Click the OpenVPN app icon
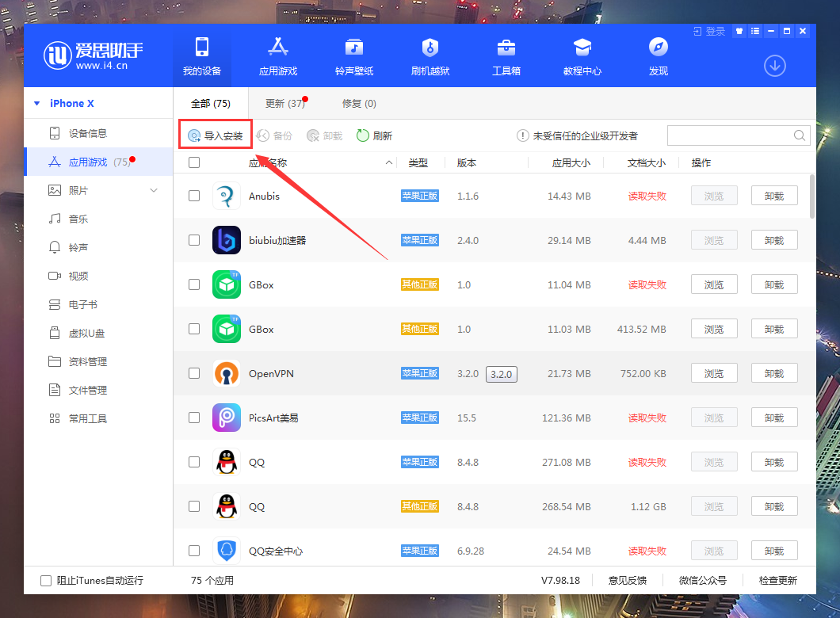 (227, 373)
